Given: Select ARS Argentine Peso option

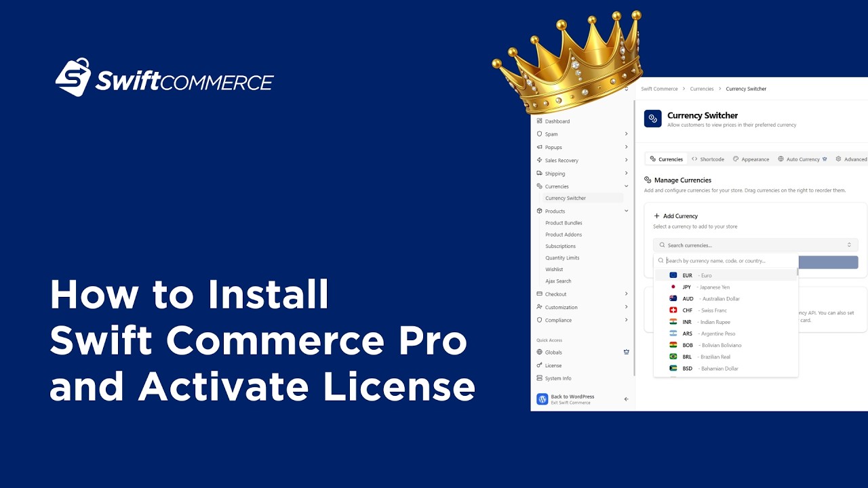Looking at the screenshot, I should tap(726, 333).
